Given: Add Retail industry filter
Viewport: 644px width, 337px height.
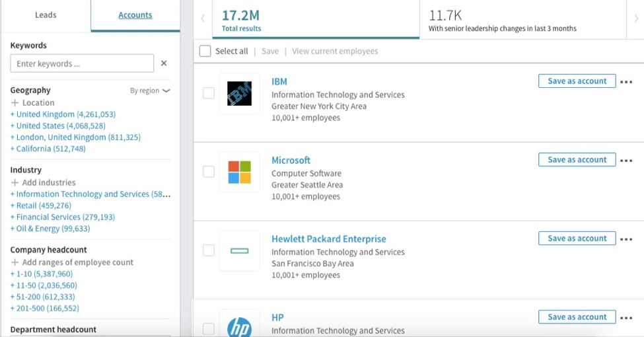Looking at the screenshot, I should pos(41,206).
